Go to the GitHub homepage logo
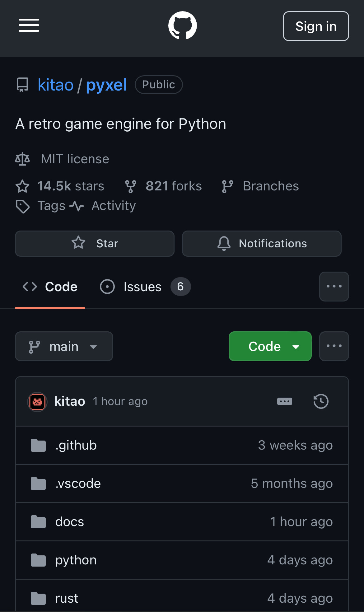This screenshot has width=364, height=612. click(x=183, y=26)
